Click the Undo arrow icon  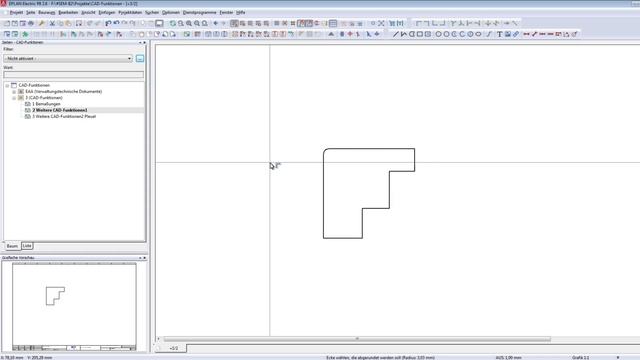pos(116,23)
